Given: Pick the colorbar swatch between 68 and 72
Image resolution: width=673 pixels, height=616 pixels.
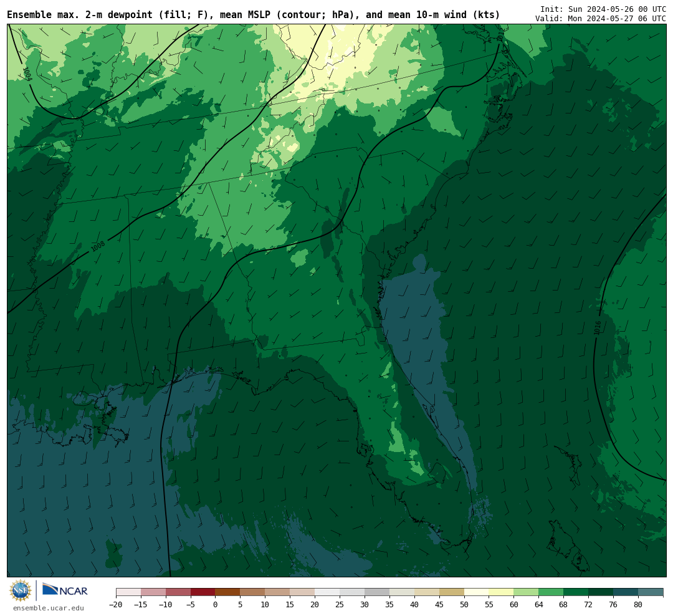Looking at the screenshot, I should [576, 592].
